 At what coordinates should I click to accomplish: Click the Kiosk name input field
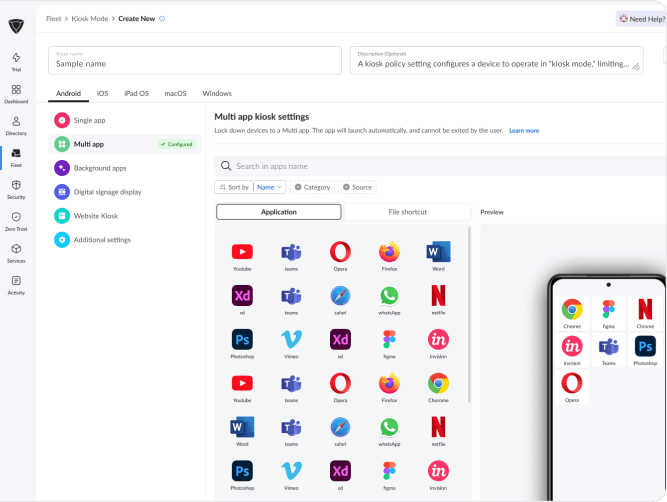coord(195,60)
